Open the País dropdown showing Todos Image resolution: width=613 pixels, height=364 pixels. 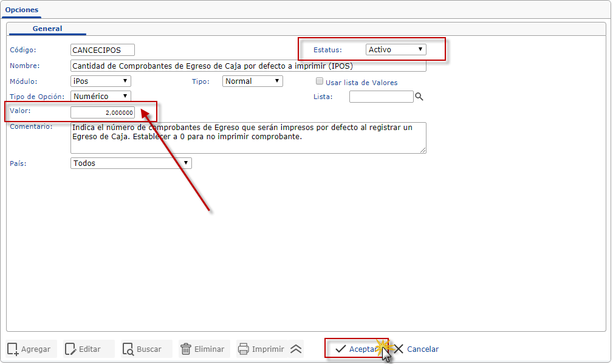click(131, 163)
